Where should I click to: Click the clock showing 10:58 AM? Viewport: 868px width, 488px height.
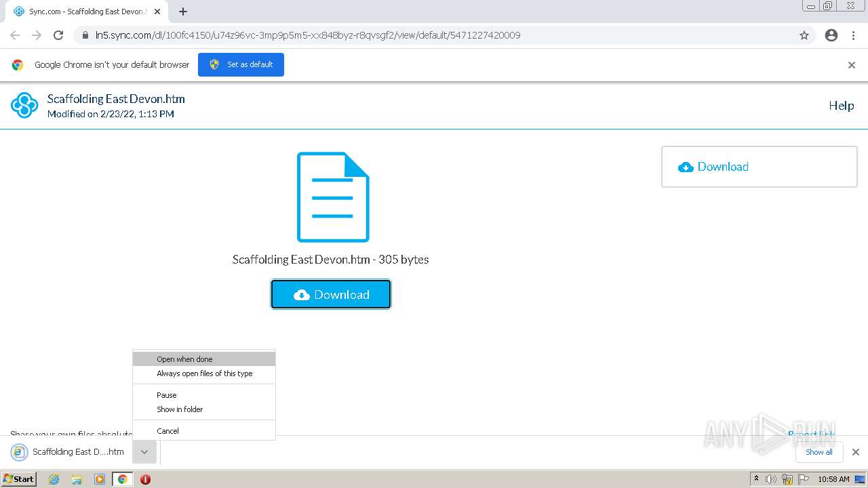(x=833, y=479)
